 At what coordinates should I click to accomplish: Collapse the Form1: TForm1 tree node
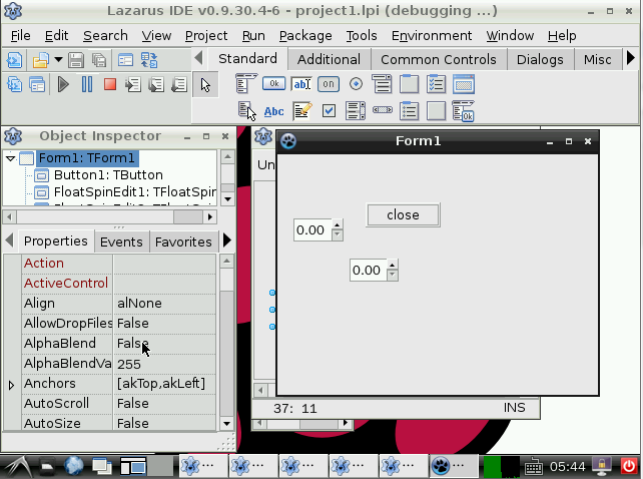(x=11, y=158)
